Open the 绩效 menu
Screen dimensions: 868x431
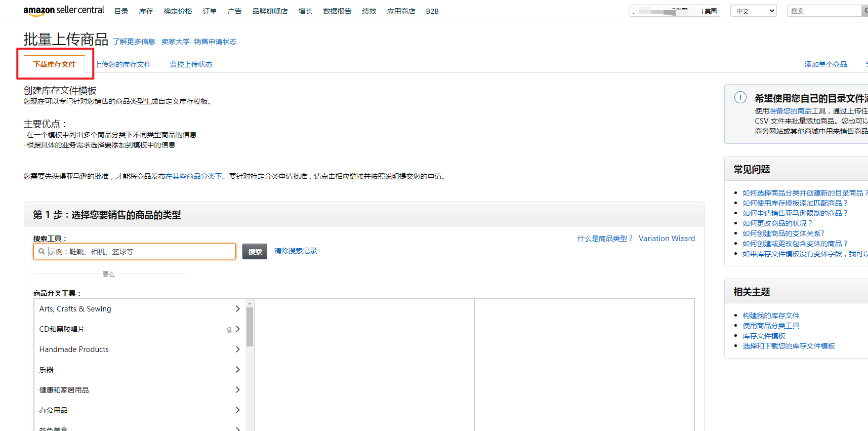pos(369,11)
